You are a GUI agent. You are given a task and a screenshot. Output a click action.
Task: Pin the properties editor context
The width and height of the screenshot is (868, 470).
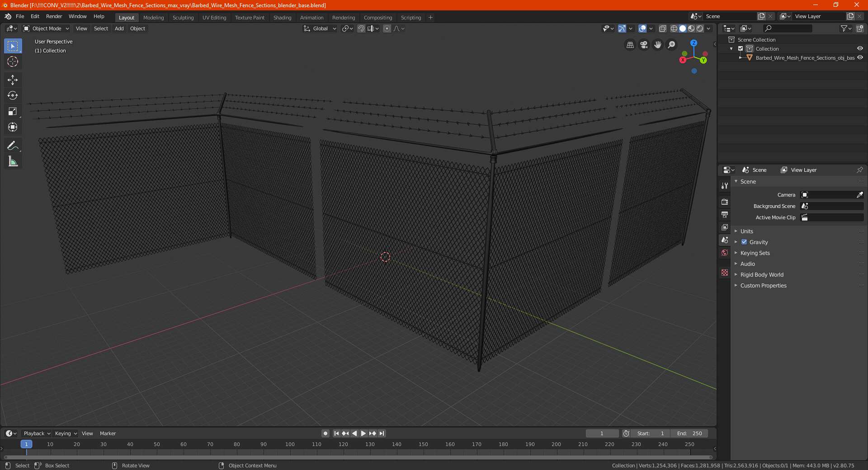(x=859, y=170)
